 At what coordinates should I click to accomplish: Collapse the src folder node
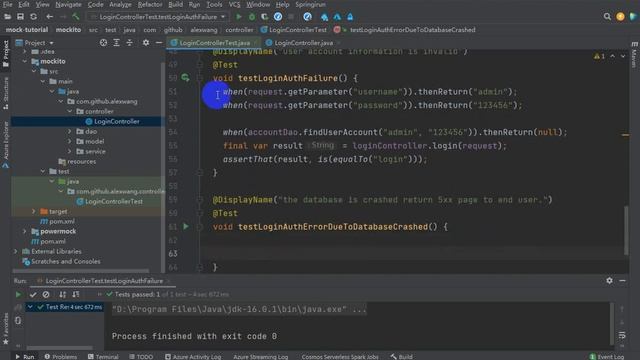[x=34, y=71]
